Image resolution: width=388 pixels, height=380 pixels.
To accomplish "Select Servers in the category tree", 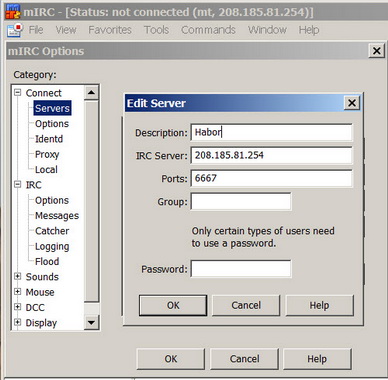I will (x=52, y=108).
